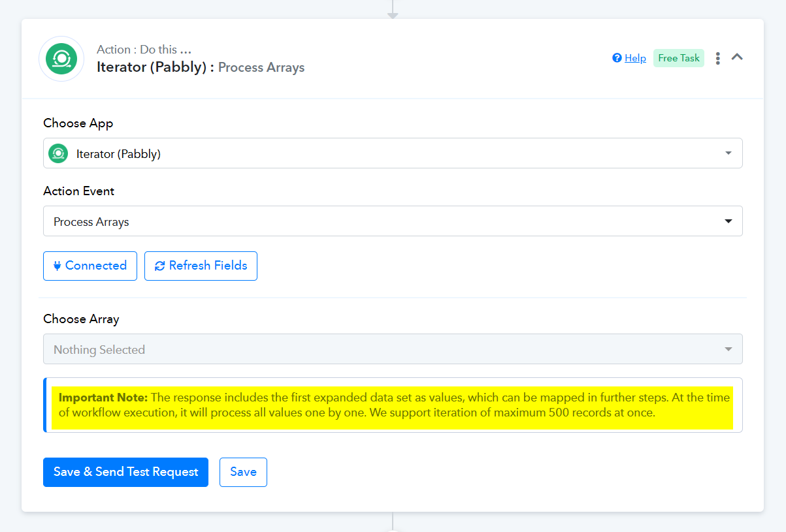Click the 'Action Event' label

pyautogui.click(x=78, y=191)
